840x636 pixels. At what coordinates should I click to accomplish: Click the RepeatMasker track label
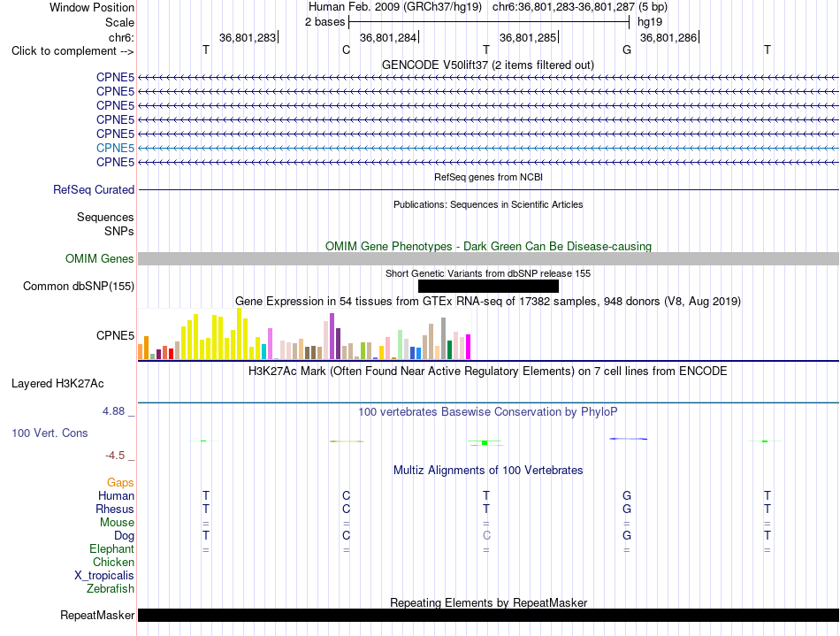coord(97,615)
